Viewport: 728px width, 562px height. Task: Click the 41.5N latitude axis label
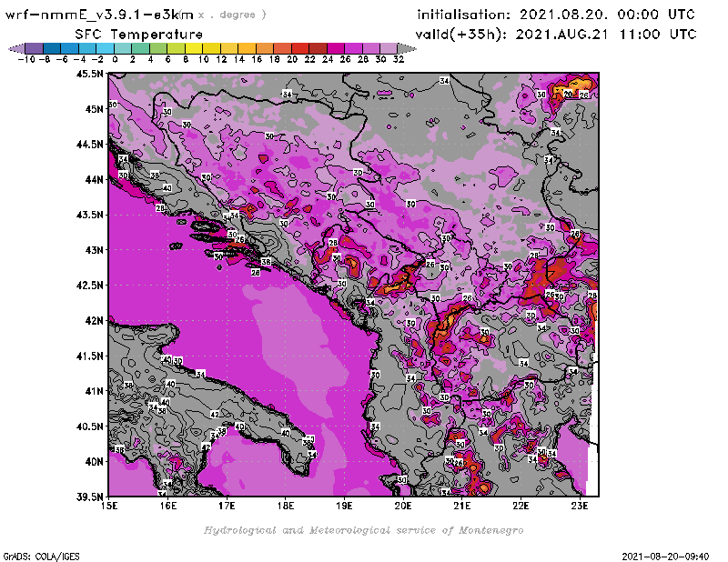point(89,356)
